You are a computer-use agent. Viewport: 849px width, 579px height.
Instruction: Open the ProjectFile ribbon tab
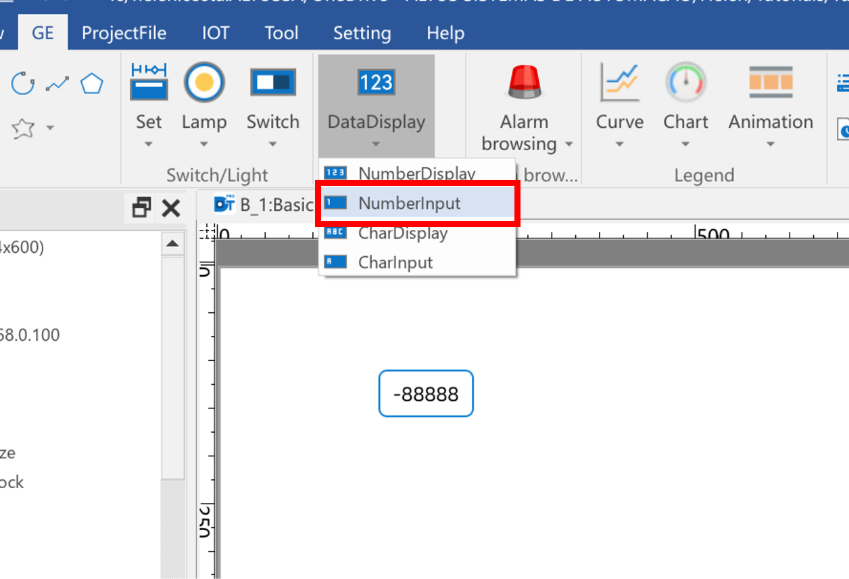pyautogui.click(x=124, y=33)
